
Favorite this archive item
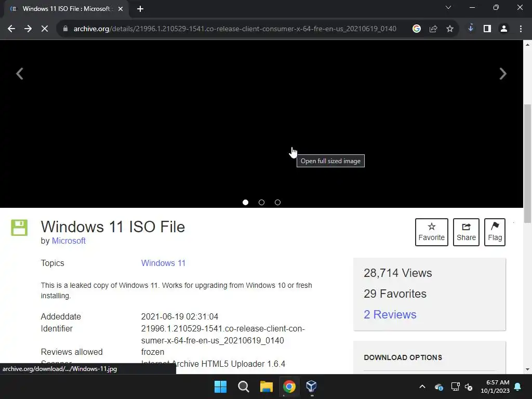[432, 232]
